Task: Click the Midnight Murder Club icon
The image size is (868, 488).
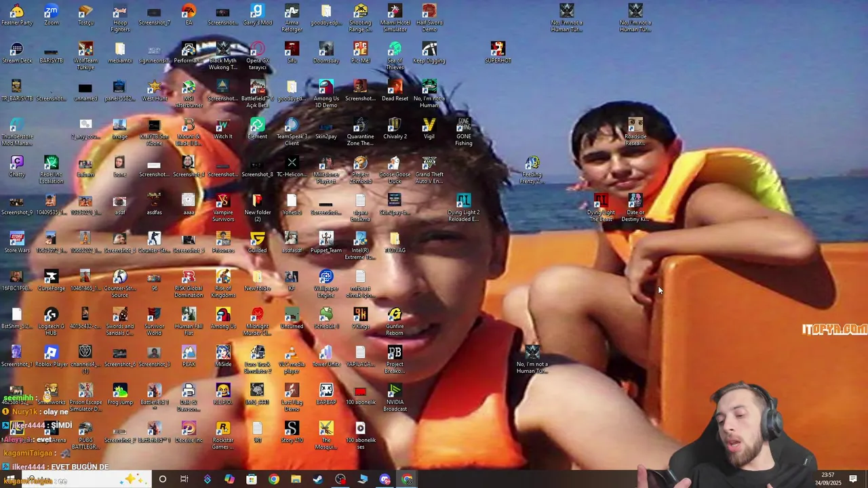Action: pos(257,321)
